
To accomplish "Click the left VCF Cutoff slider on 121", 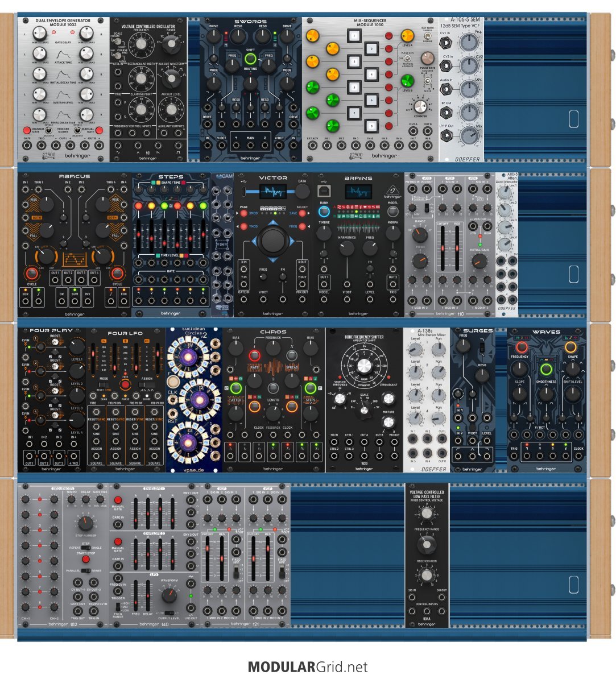I will 208,558.
